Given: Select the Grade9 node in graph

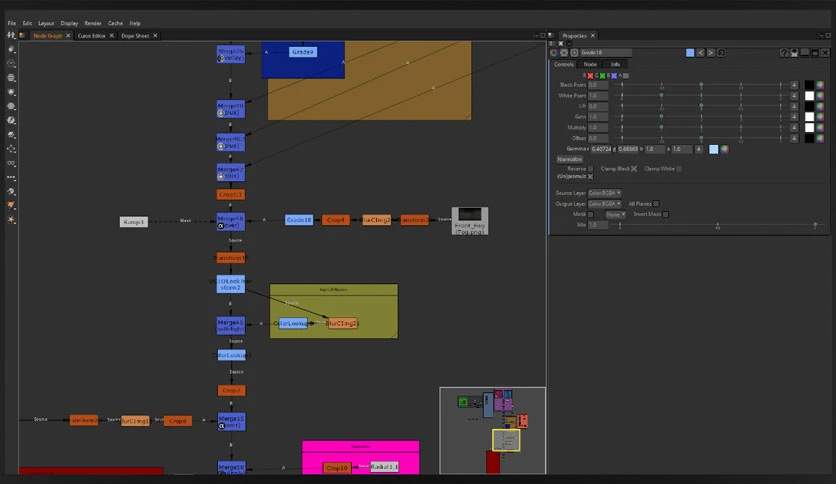Looking at the screenshot, I should [x=303, y=52].
